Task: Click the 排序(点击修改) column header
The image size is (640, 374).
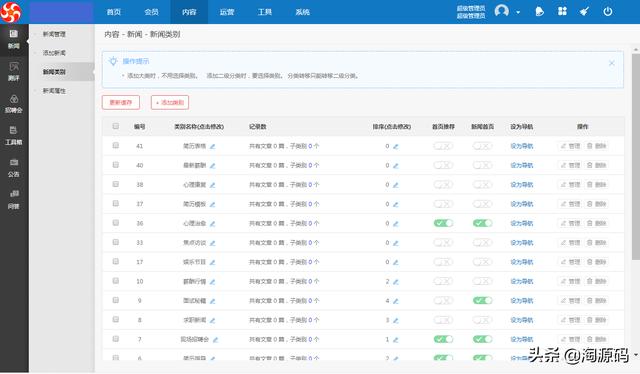Action: tap(391, 127)
